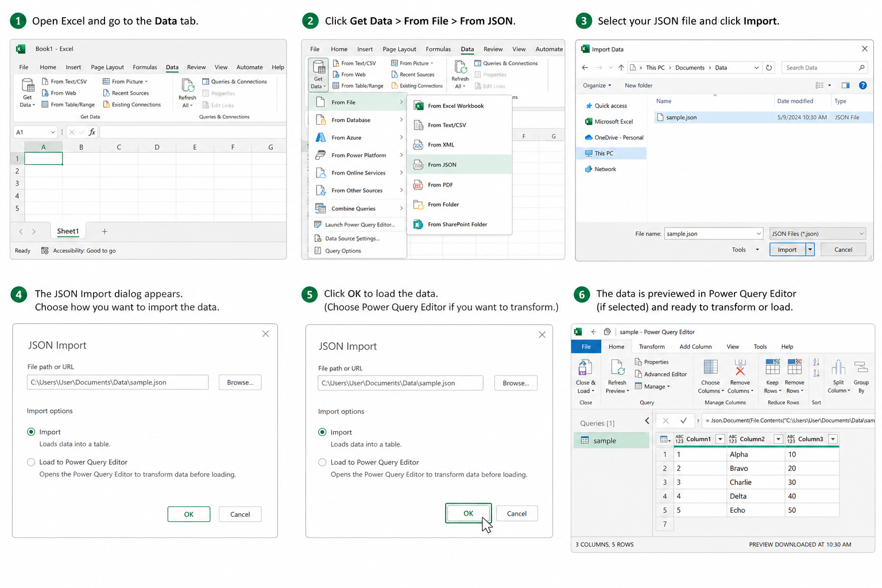Click Cancel in the Import Data dialog
Image resolution: width=882 pixels, height=588 pixels.
point(843,250)
